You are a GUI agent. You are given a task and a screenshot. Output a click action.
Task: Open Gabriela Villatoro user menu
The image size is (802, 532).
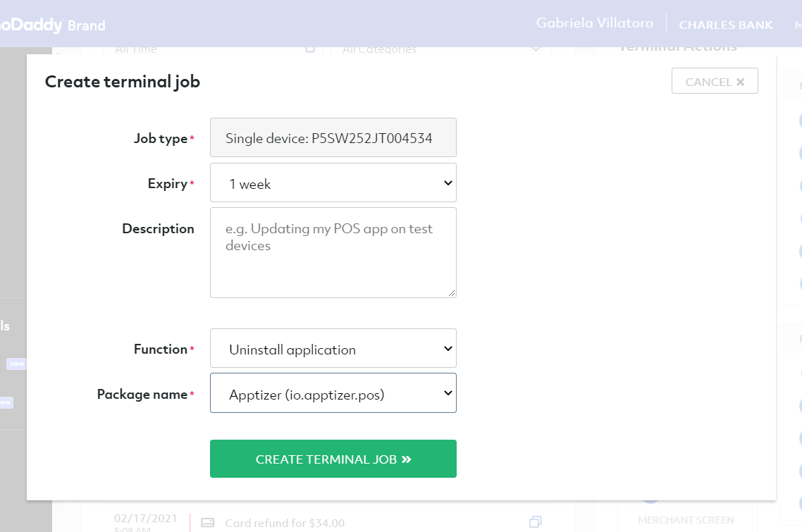point(594,23)
